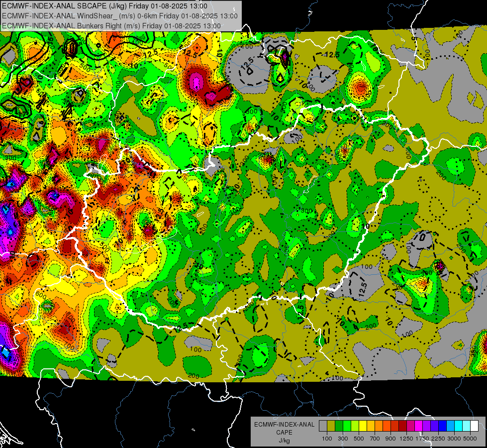Click the dark green legend swatch
This screenshot has width=487, height=448.
pyautogui.click(x=339, y=426)
